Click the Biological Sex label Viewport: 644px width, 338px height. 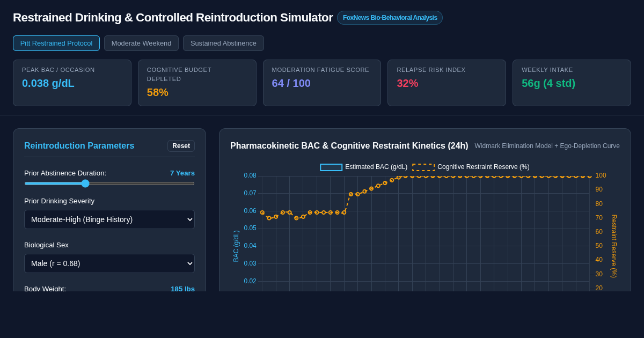click(x=46, y=245)
